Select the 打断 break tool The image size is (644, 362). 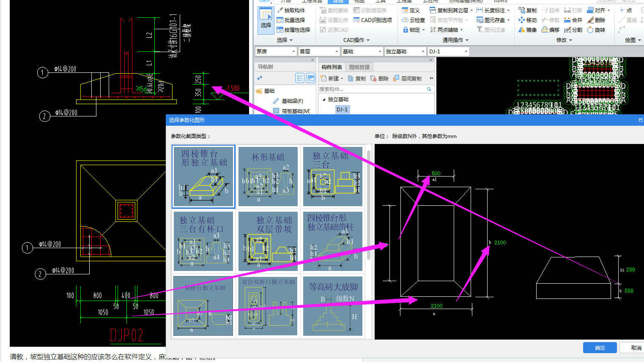pyautogui.click(x=573, y=10)
